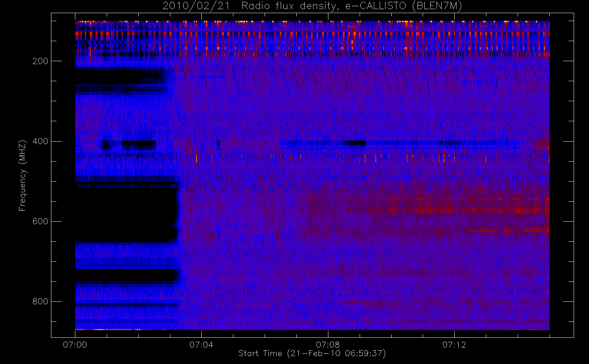Image resolution: width=589 pixels, height=364 pixels.
Task: Click the 200 frequency tick label
Action: pos(40,61)
